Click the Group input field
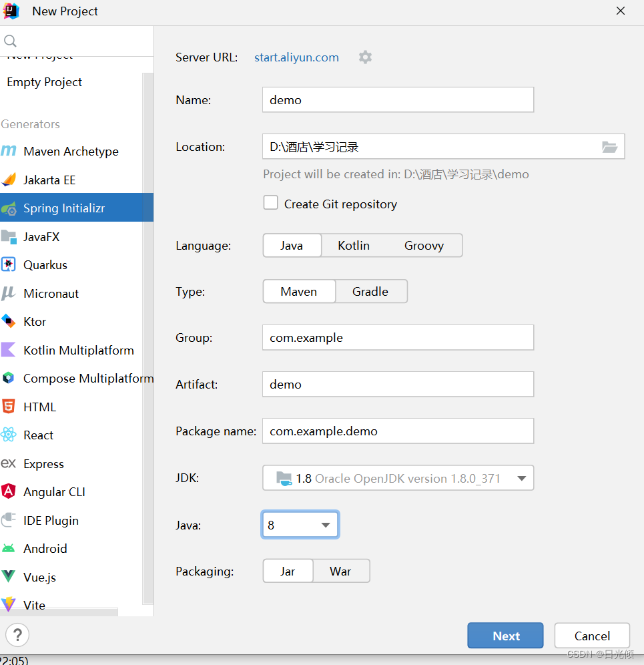 coord(398,338)
